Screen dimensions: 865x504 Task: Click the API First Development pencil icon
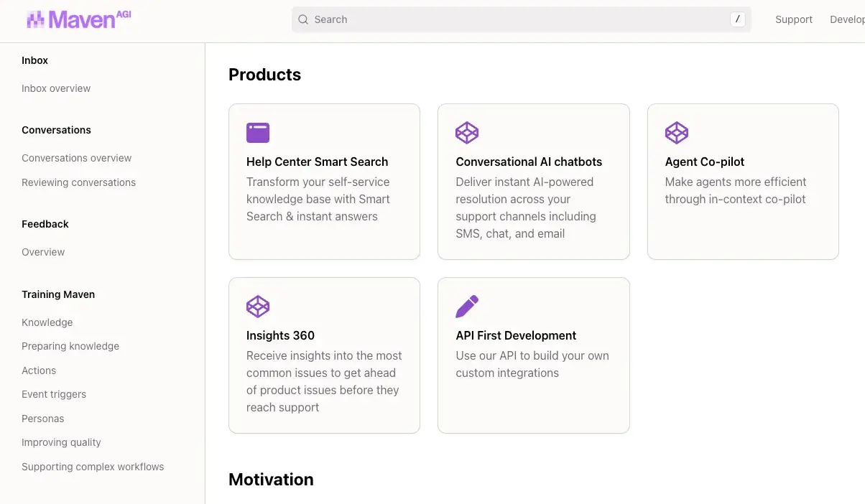click(467, 306)
